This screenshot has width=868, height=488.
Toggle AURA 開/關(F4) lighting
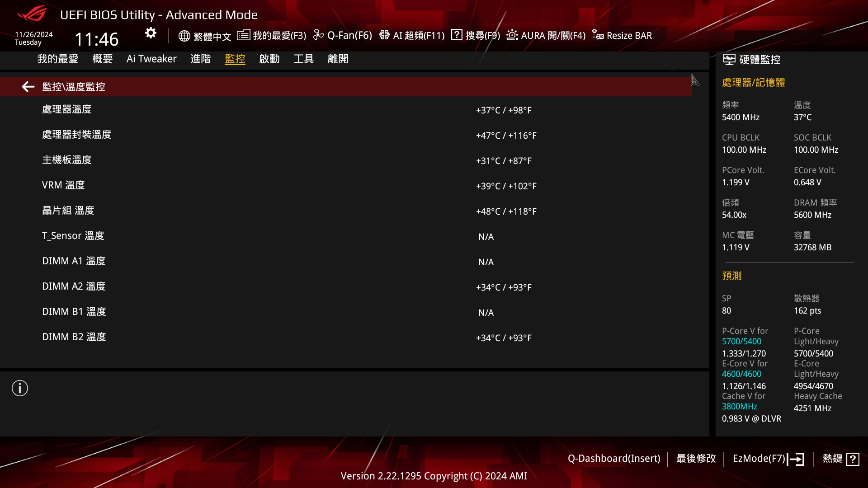[546, 35]
